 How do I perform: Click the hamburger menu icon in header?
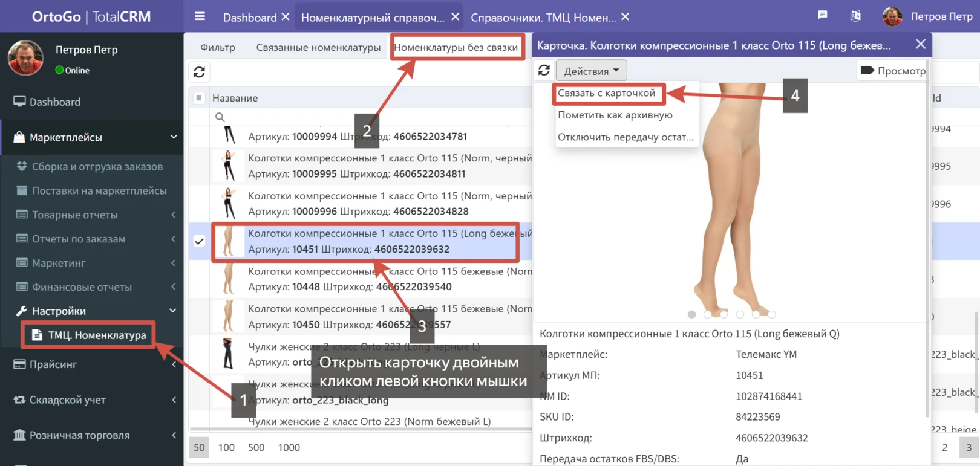click(200, 16)
